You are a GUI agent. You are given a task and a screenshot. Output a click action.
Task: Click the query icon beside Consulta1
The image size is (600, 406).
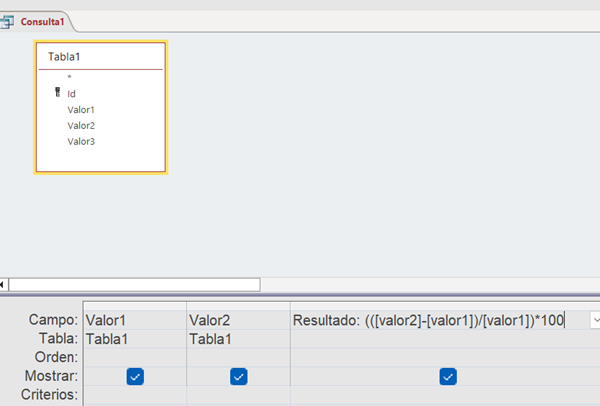[x=7, y=22]
